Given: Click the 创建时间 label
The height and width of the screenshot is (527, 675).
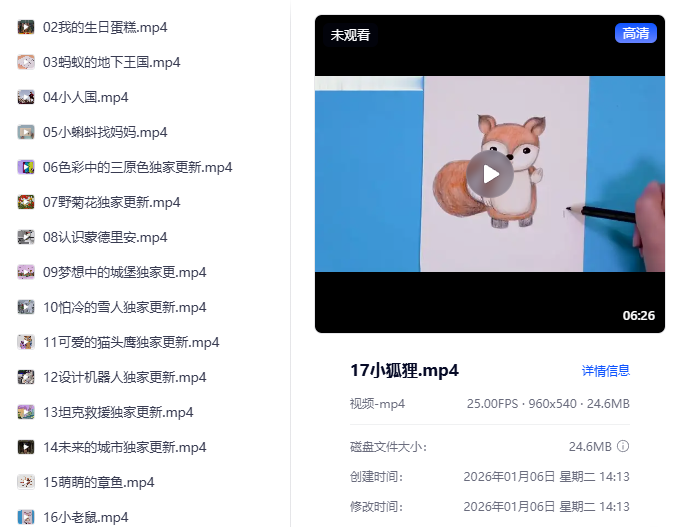Looking at the screenshot, I should click(x=376, y=477).
